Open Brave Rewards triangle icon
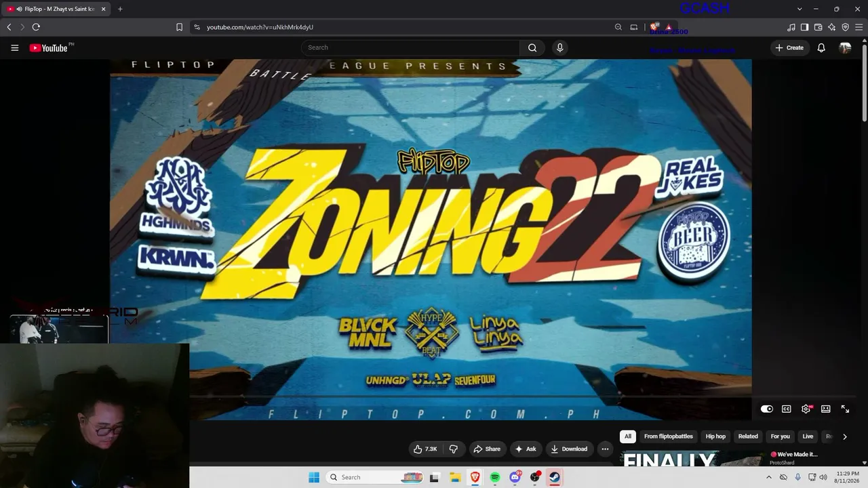Viewport: 868px width, 488px height. [668, 27]
